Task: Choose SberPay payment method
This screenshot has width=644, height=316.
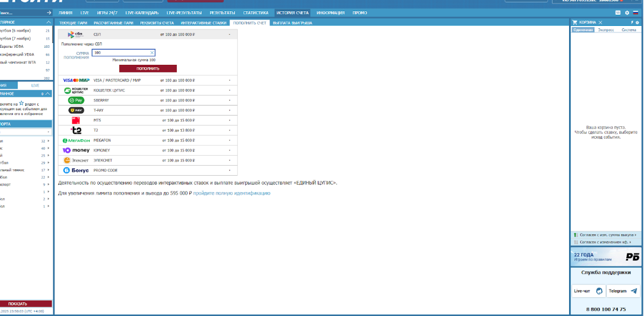Action: tap(147, 100)
